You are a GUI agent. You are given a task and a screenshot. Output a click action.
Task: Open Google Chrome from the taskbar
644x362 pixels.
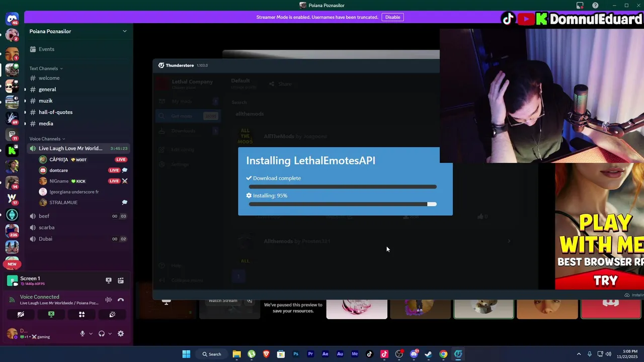[443, 354]
